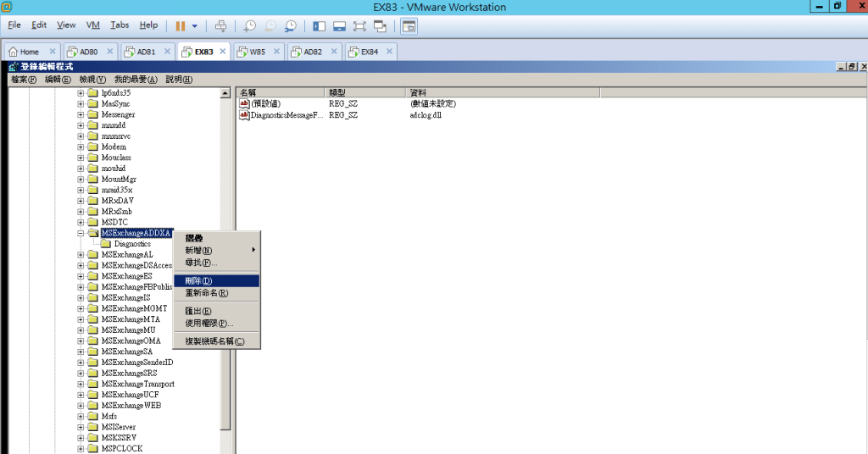
Task: Click the DiagnosticsMessageFile registry value icon
Action: (x=245, y=114)
